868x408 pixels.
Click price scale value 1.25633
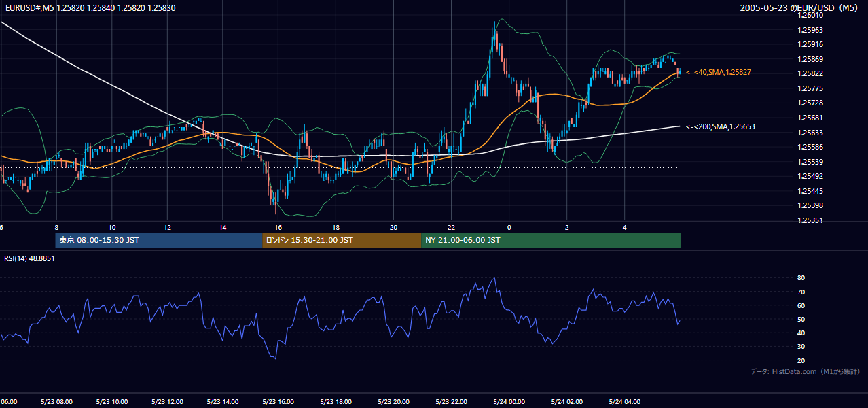click(x=810, y=133)
